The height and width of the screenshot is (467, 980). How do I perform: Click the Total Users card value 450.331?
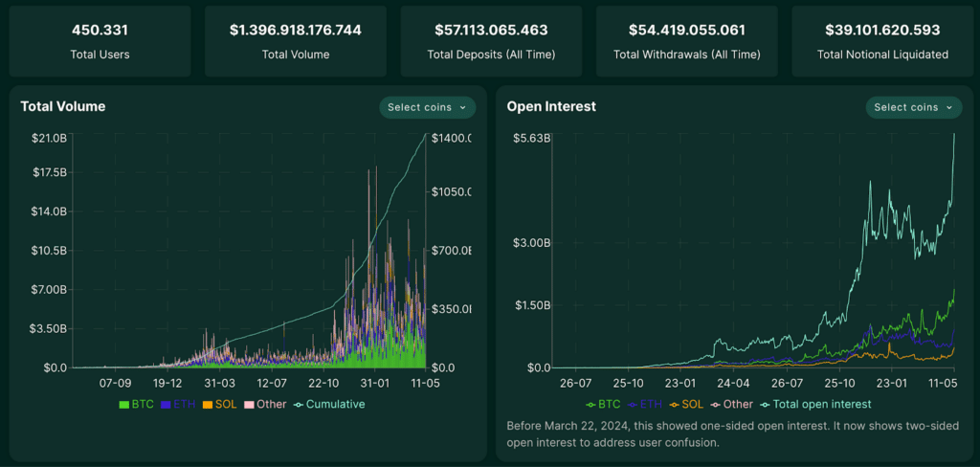(100, 30)
